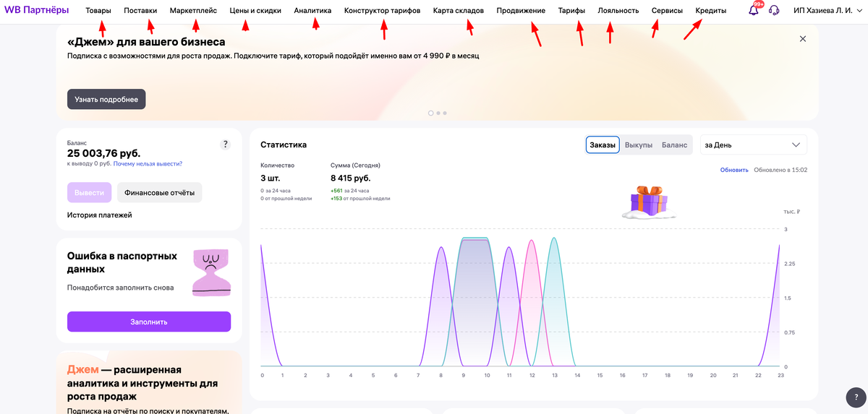
Task: Click the 3 шт. quantity value
Action: (271, 178)
